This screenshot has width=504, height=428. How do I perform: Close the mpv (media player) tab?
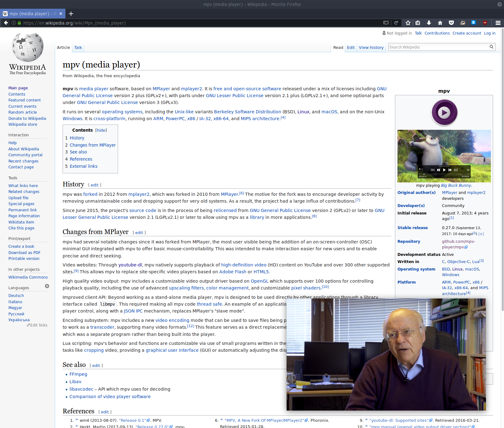point(61,14)
